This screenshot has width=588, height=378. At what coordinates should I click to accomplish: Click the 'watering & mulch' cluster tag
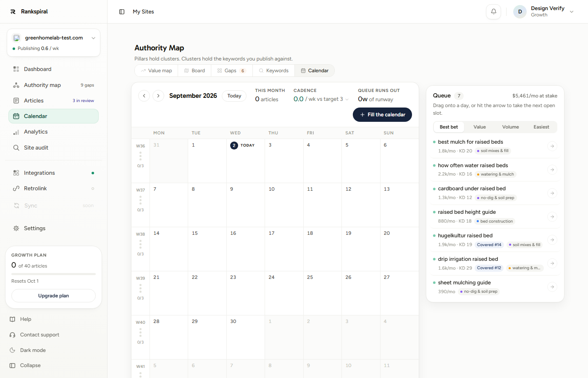496,174
